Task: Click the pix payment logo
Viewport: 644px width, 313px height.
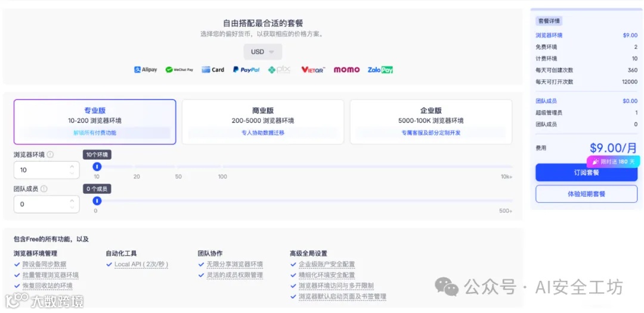Action: coord(279,70)
